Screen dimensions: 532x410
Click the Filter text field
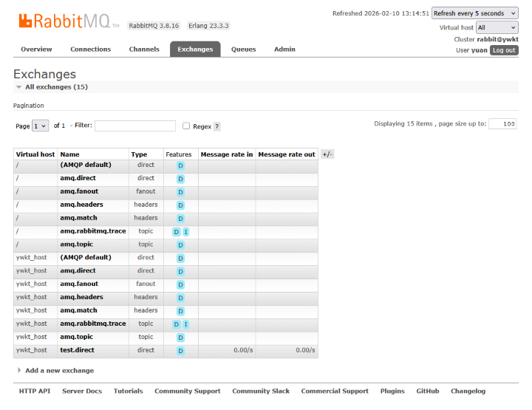[x=135, y=126]
